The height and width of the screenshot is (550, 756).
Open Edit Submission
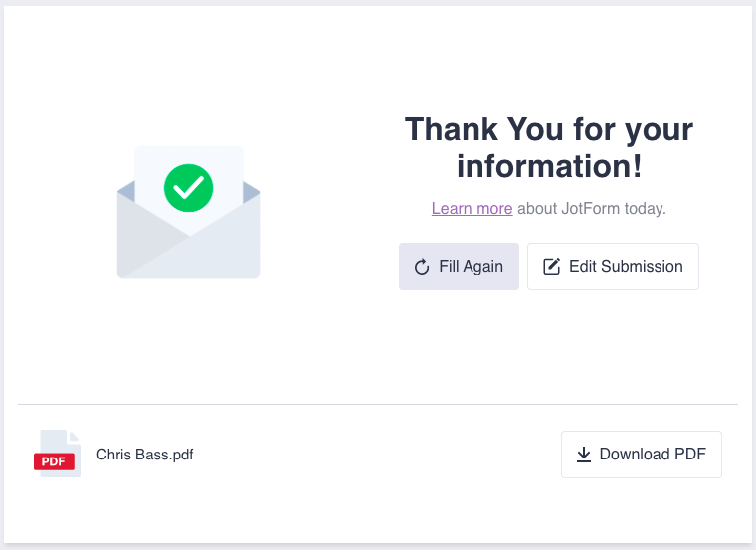pos(613,267)
